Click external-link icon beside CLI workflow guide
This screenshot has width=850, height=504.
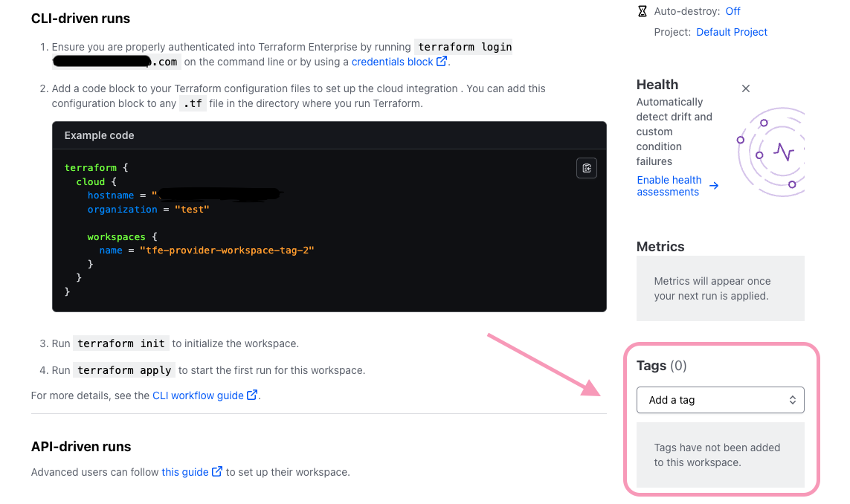pos(253,395)
